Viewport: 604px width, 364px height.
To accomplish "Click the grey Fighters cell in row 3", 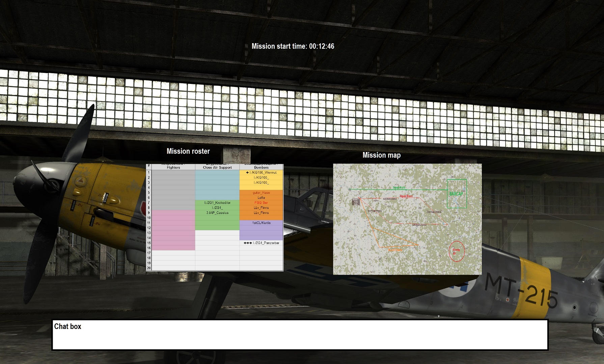I will click(x=173, y=183).
